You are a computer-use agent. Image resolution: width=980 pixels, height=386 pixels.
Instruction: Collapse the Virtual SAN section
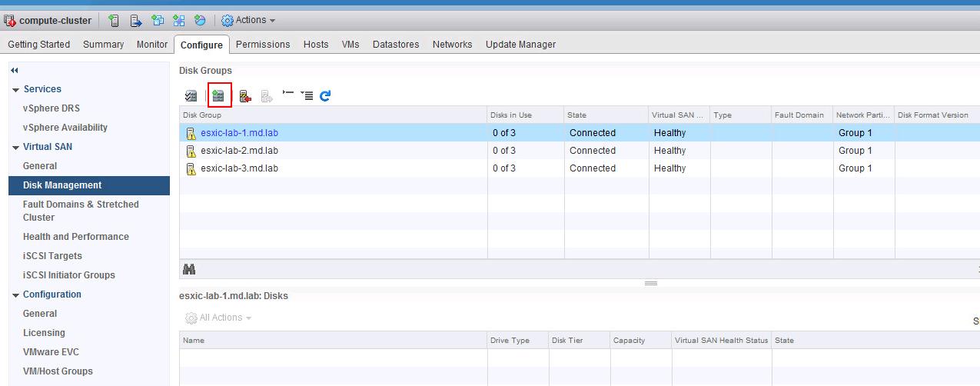(15, 148)
